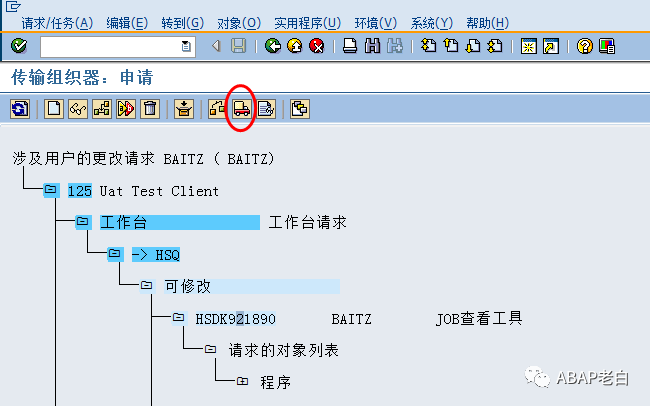Go to Next Page icon
Screen dimensions: 650x406
click(x=473, y=46)
